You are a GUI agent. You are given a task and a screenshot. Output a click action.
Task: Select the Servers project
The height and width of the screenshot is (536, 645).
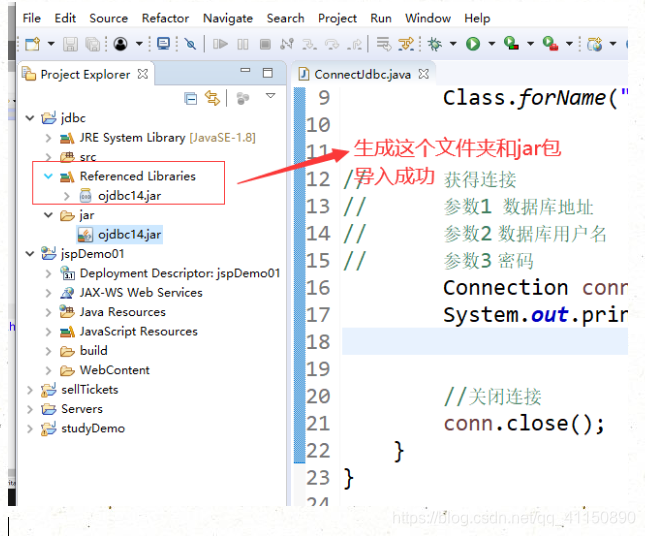pos(72,409)
